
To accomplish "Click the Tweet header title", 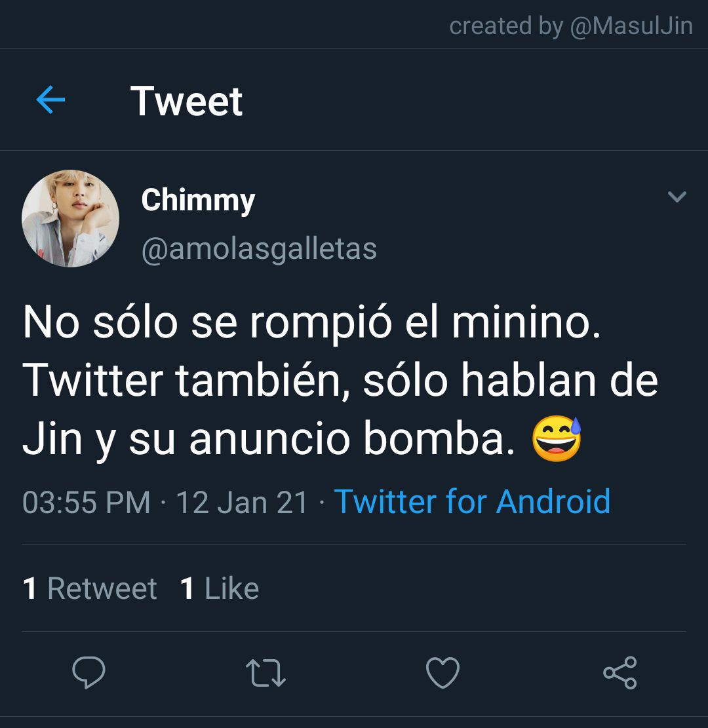I will tap(186, 101).
